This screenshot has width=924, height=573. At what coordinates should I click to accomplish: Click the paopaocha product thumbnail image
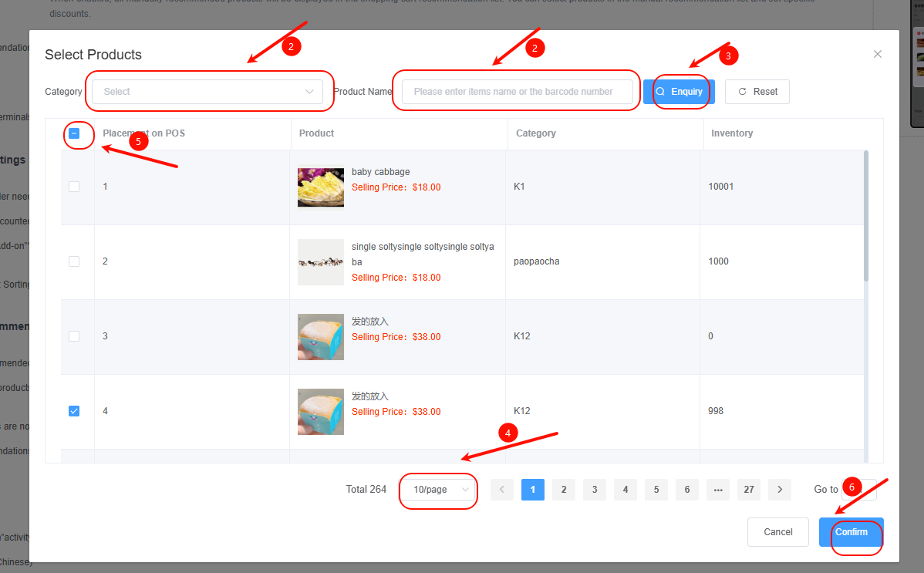point(321,262)
